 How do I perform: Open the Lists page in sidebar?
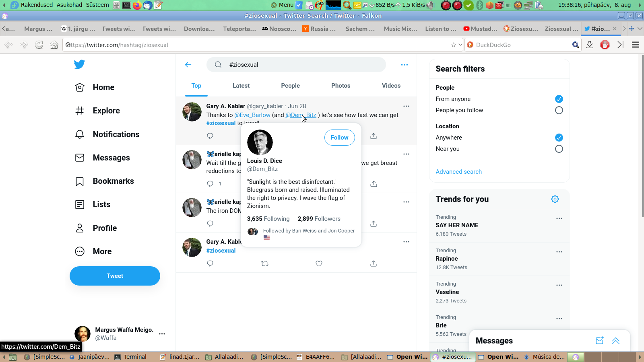(93, 204)
